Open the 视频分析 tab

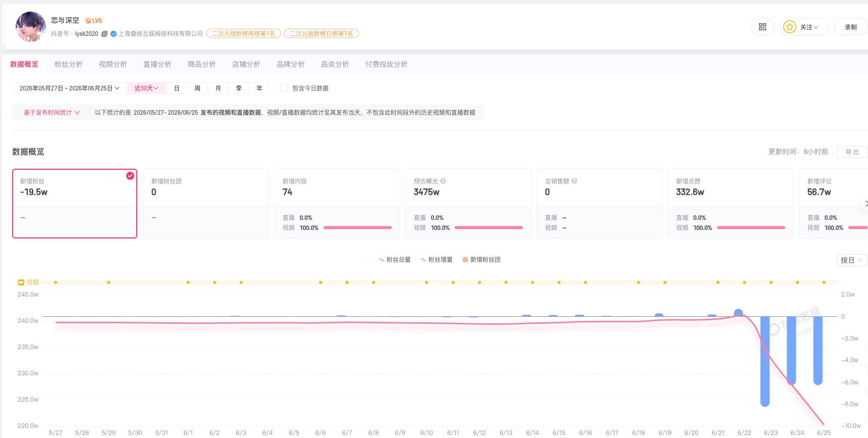[113, 64]
